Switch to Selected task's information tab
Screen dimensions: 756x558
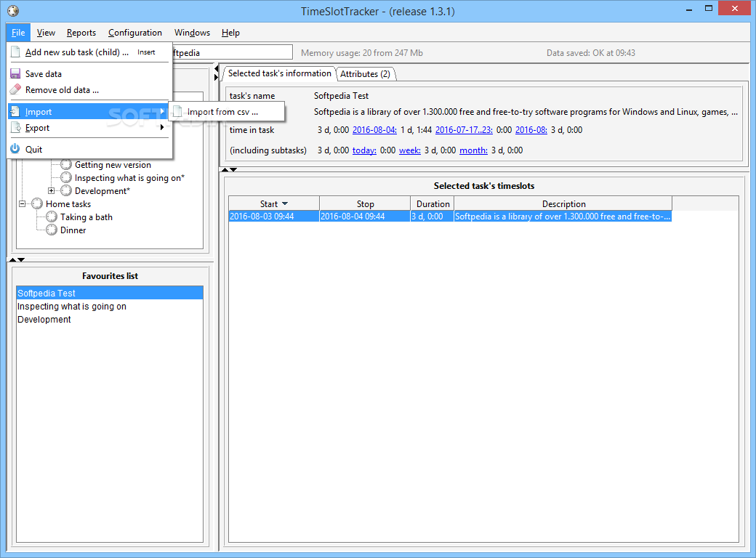[280, 73]
